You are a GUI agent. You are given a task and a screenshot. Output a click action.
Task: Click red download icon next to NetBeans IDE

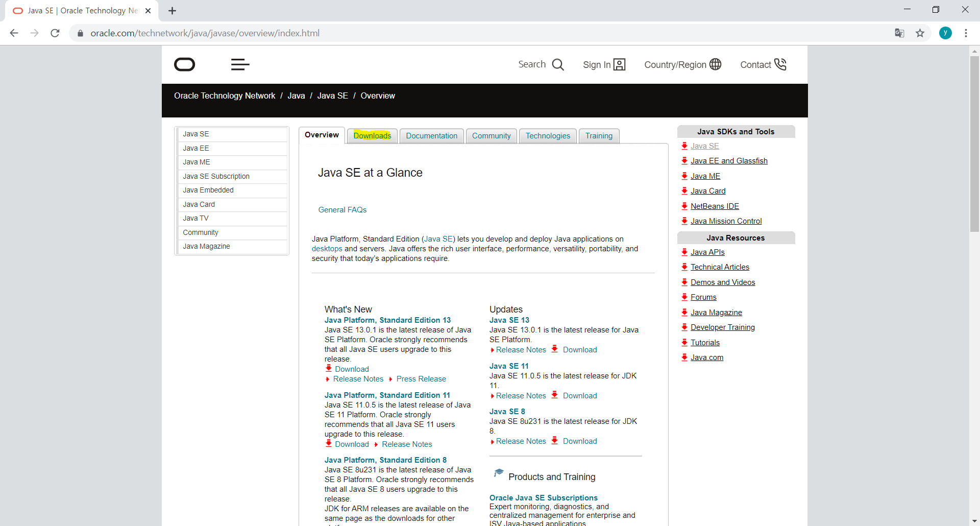tap(684, 206)
